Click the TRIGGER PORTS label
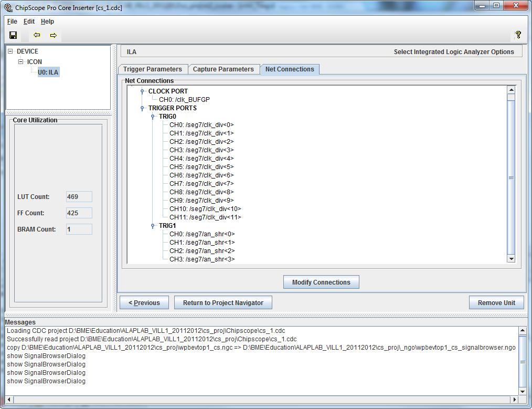The width and height of the screenshot is (532, 409). point(173,108)
